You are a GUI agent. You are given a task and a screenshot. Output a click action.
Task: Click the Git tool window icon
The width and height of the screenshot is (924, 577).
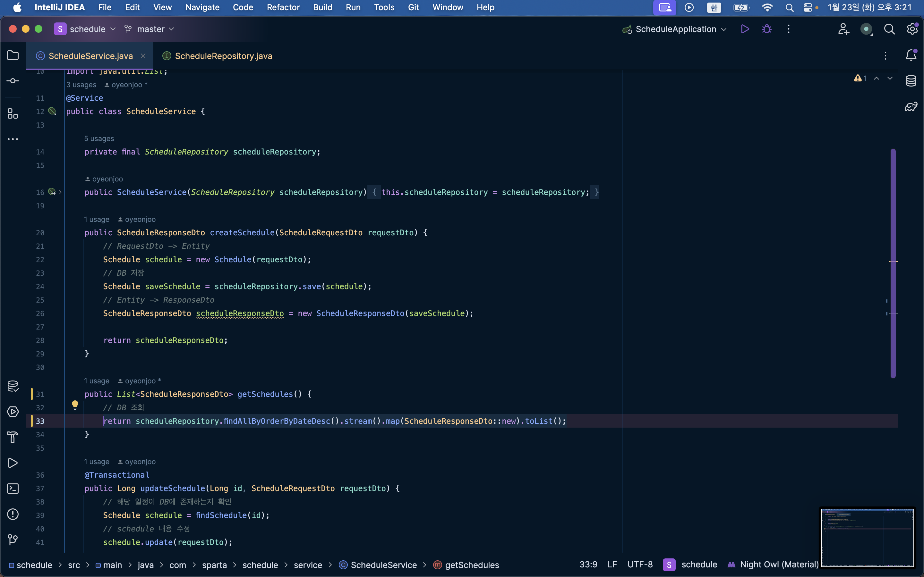point(13,539)
